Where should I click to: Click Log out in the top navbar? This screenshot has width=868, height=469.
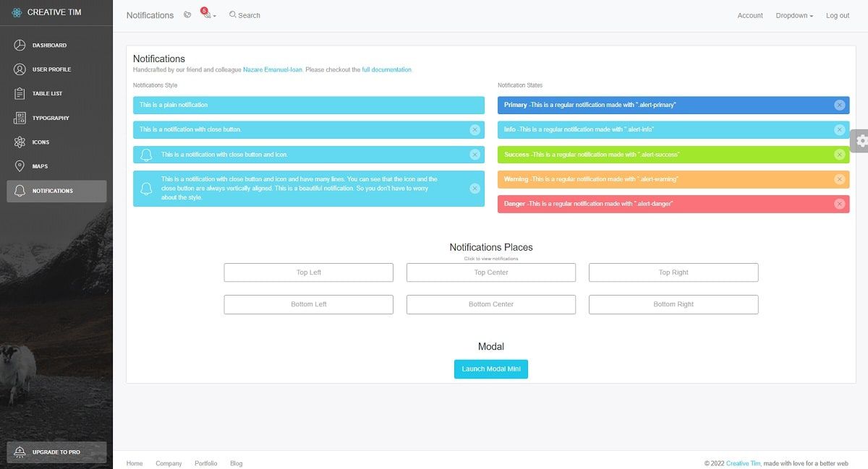pos(837,15)
